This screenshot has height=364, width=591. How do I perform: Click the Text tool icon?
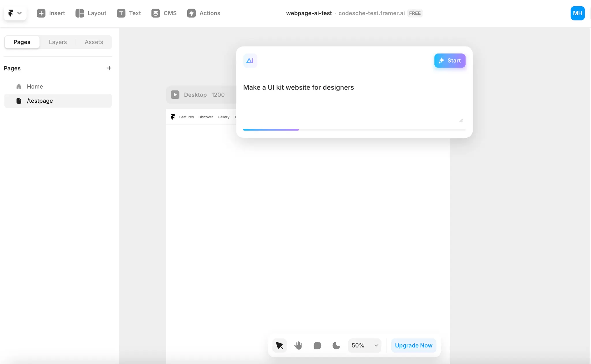(121, 13)
